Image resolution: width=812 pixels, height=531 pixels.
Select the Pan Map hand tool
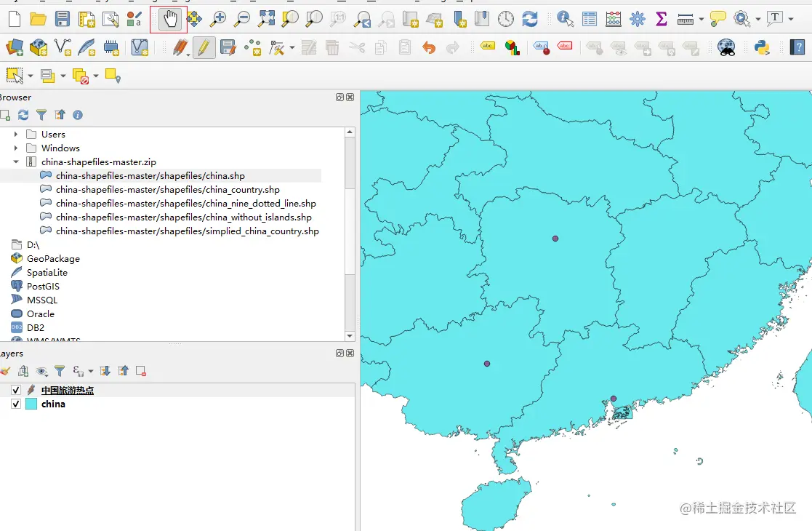[x=169, y=20]
